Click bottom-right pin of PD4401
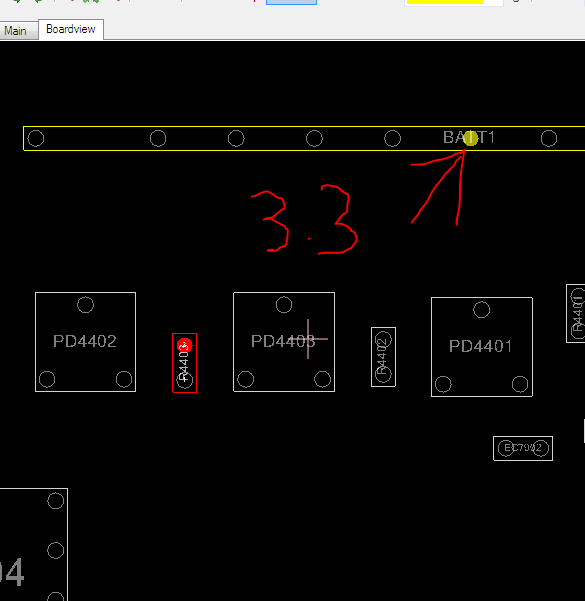585x601 pixels. 520,384
